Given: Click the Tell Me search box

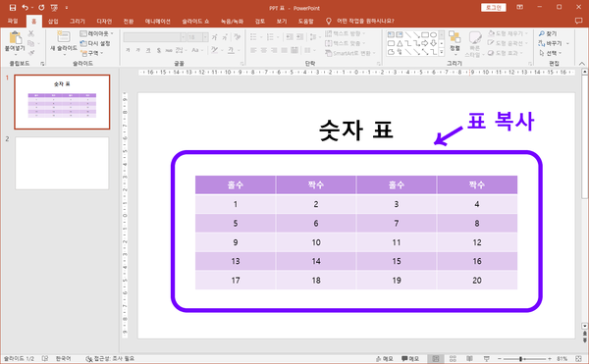Looking at the screenshot, I should (x=361, y=21).
